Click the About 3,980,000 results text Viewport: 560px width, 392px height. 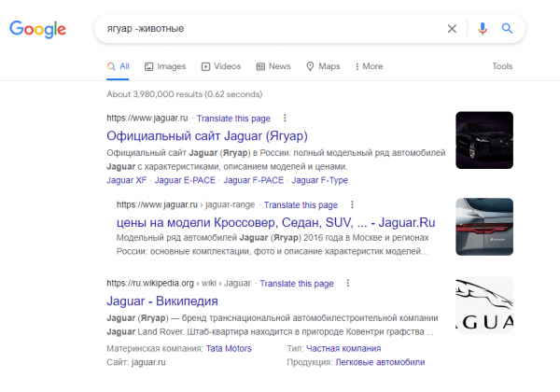(x=184, y=94)
